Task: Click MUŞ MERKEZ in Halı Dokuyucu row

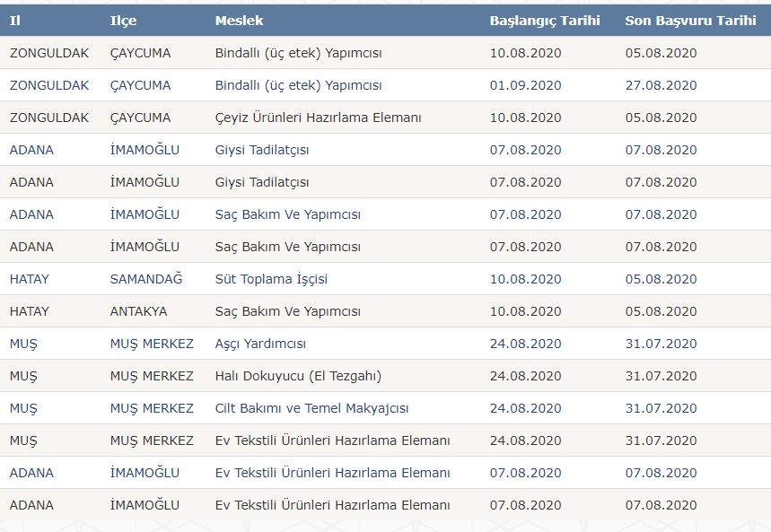Action: coord(152,376)
